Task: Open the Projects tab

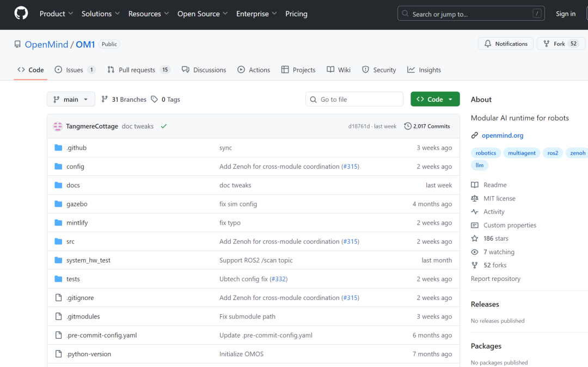Action: (x=298, y=70)
